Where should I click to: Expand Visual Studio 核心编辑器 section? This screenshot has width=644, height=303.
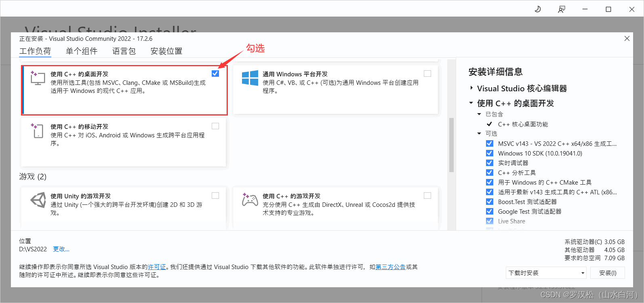click(x=471, y=88)
